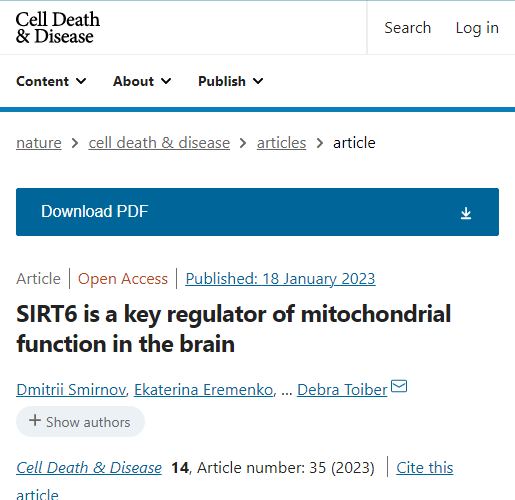515x500 pixels.
Task: Click the Cite this article link
Action: [x=425, y=468]
